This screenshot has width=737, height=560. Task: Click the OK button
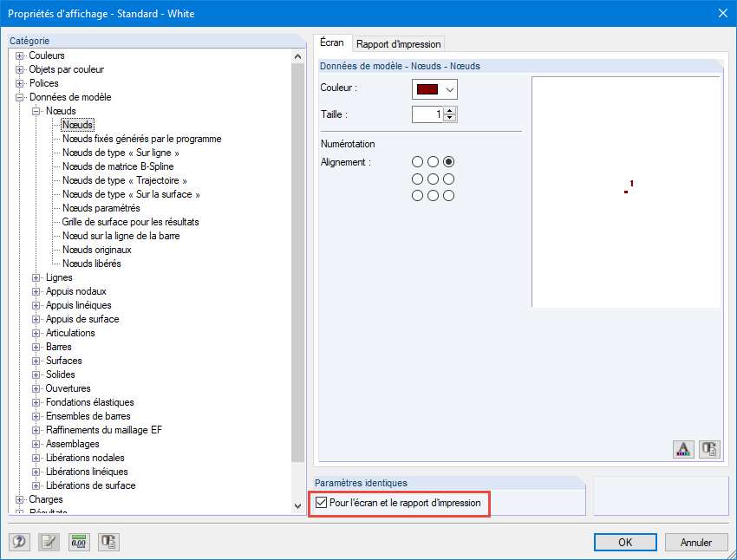(625, 542)
